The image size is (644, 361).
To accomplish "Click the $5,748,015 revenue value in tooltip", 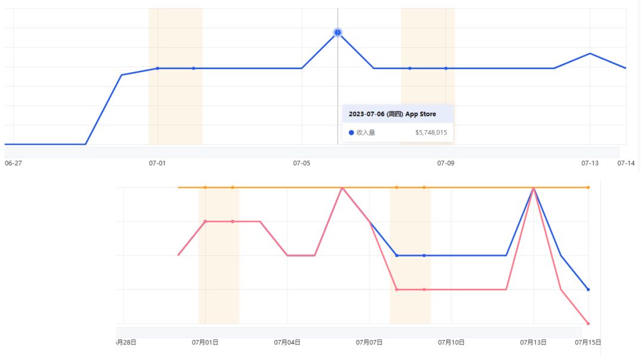I will 431,132.
